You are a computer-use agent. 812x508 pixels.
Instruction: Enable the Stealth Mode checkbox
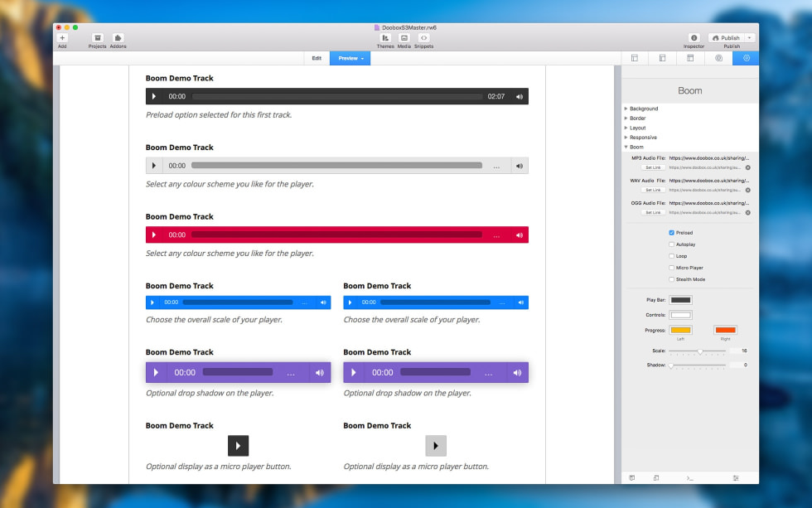(672, 279)
